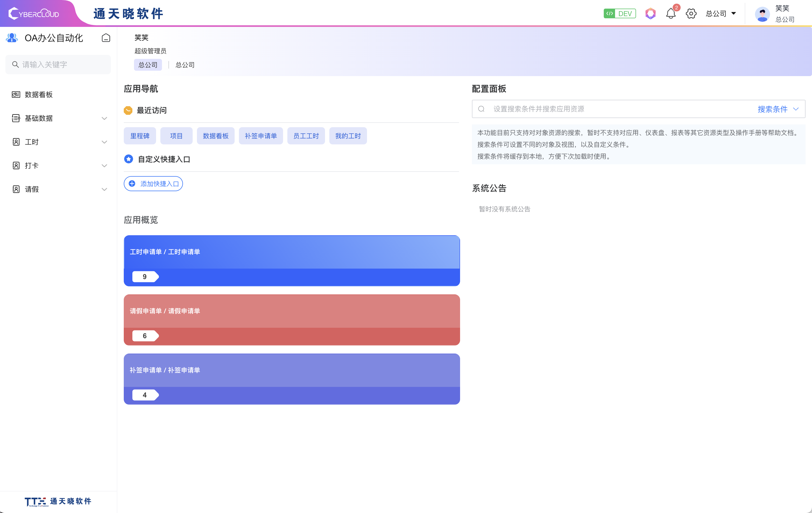This screenshot has height=513, width=812.
Task: Click the plus icon on 添加快捷入口
Action: click(x=132, y=184)
